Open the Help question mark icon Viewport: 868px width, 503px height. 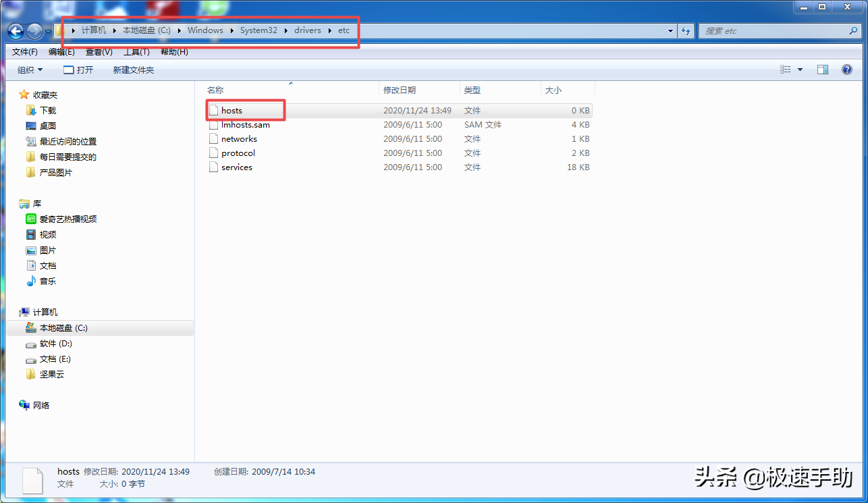pyautogui.click(x=847, y=70)
